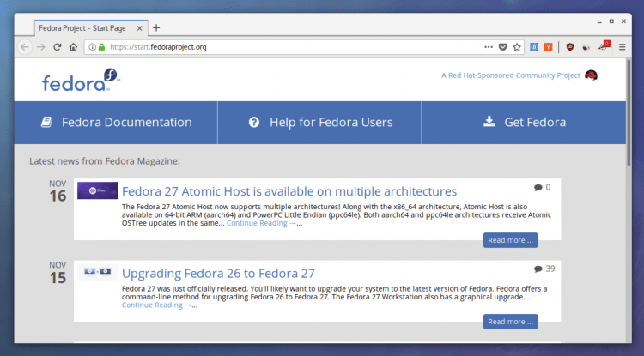Click the blue padlock extension icon
The height and width of the screenshot is (356, 644).
534,47
